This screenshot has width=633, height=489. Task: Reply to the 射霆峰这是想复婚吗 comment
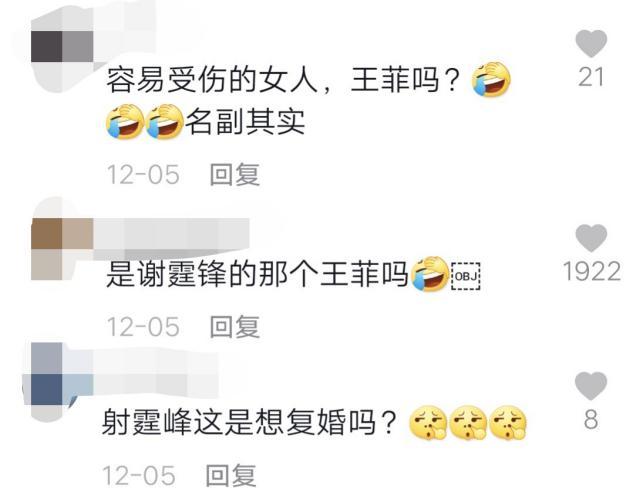pos(231,475)
